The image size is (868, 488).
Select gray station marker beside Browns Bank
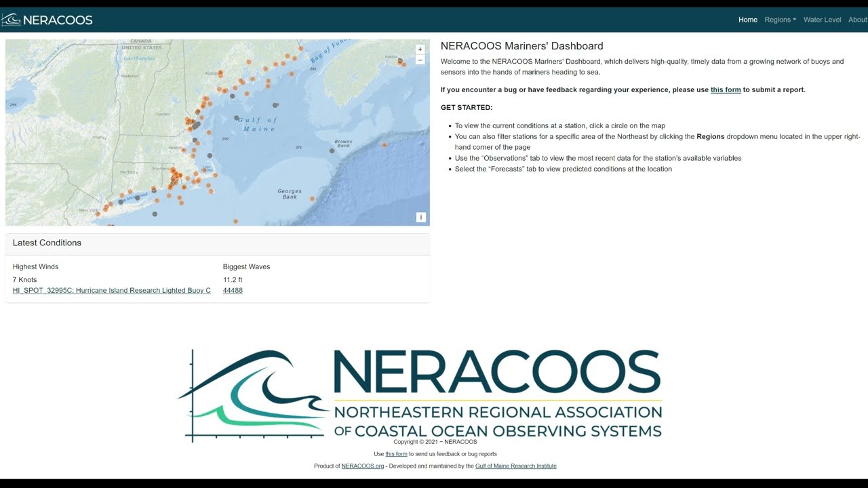[x=332, y=151]
